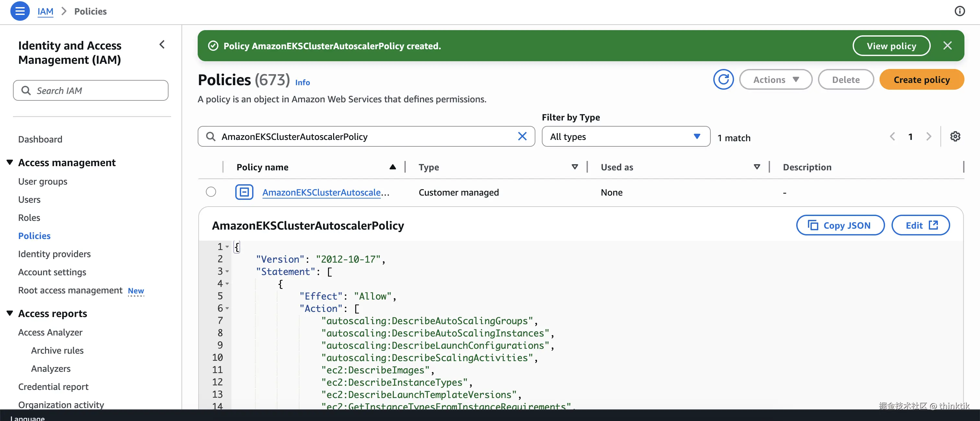Click JSON line ec2:DescribeImages
Image resolution: width=980 pixels, height=421 pixels.
click(378, 370)
